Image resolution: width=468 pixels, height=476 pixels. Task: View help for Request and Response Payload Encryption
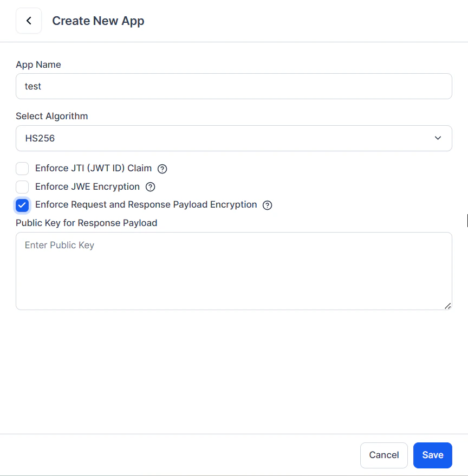tap(267, 205)
